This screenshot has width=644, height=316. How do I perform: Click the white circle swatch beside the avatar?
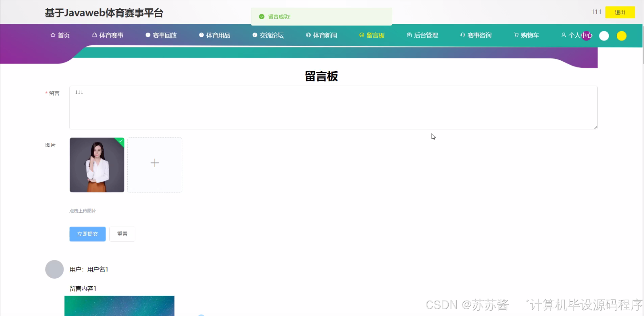(x=604, y=36)
